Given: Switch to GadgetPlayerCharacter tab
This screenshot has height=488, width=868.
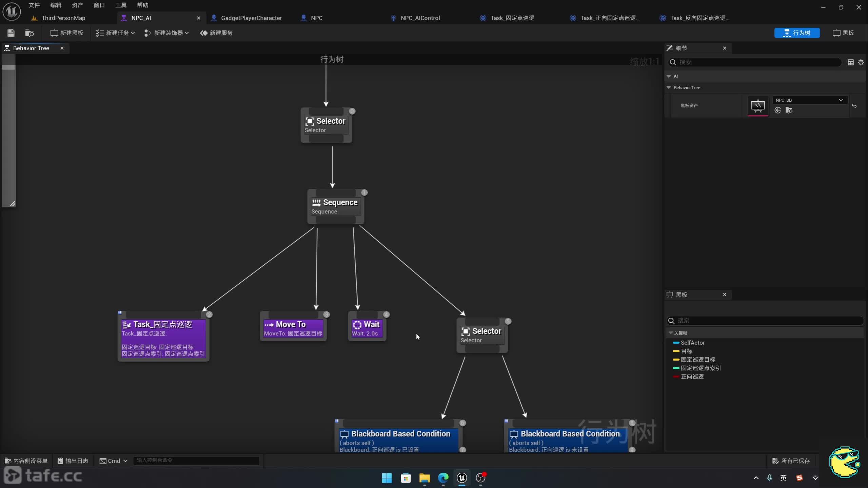Looking at the screenshot, I should point(251,18).
